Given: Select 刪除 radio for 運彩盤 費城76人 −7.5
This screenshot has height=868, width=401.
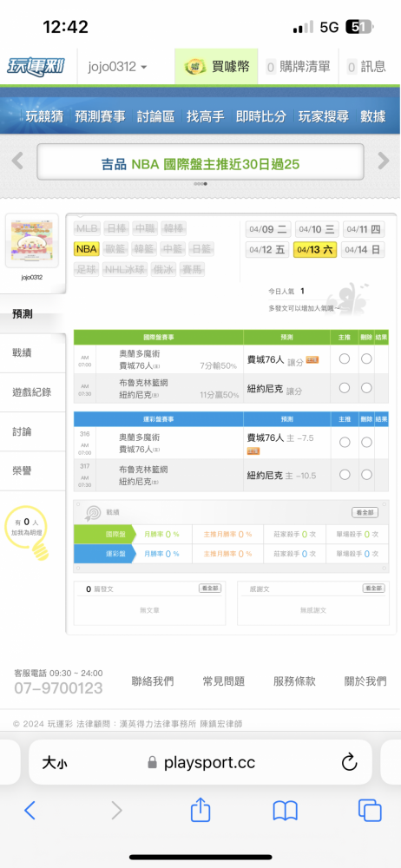Looking at the screenshot, I should [x=366, y=442].
